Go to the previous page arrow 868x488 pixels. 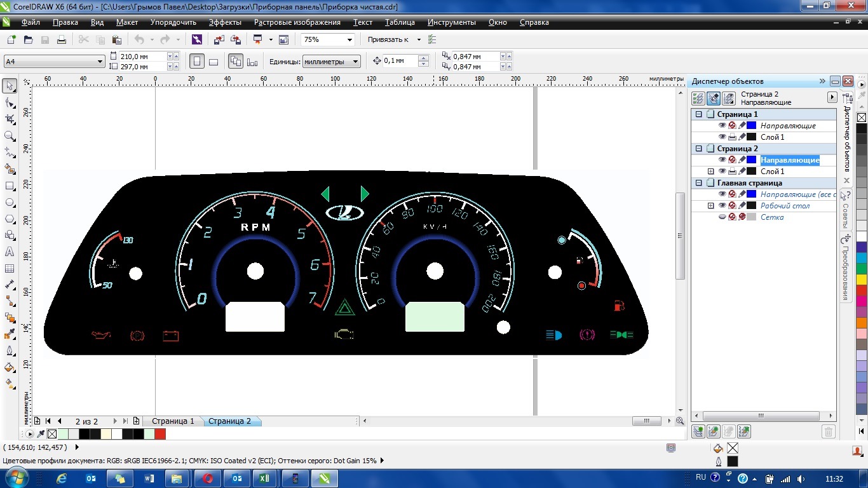click(60, 421)
